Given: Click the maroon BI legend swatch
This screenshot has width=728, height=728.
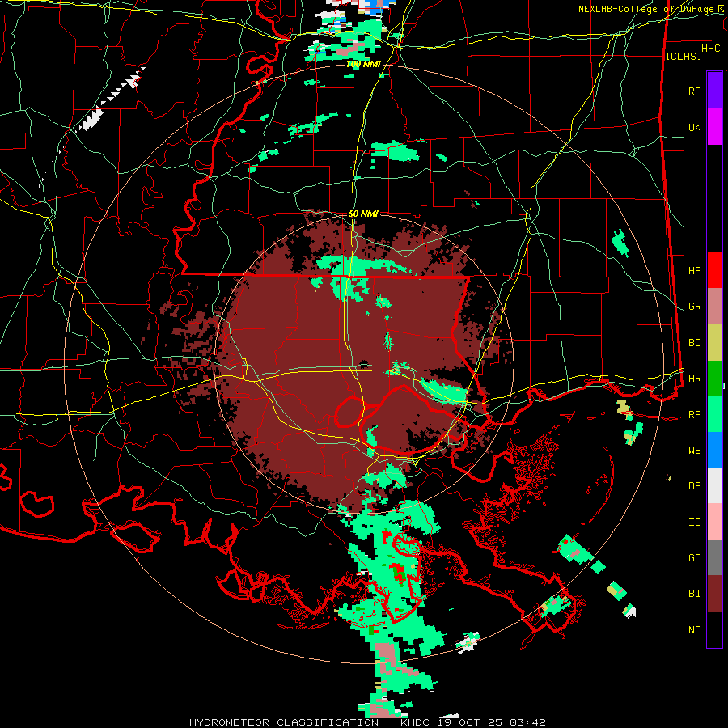Looking at the screenshot, I should point(714,594).
